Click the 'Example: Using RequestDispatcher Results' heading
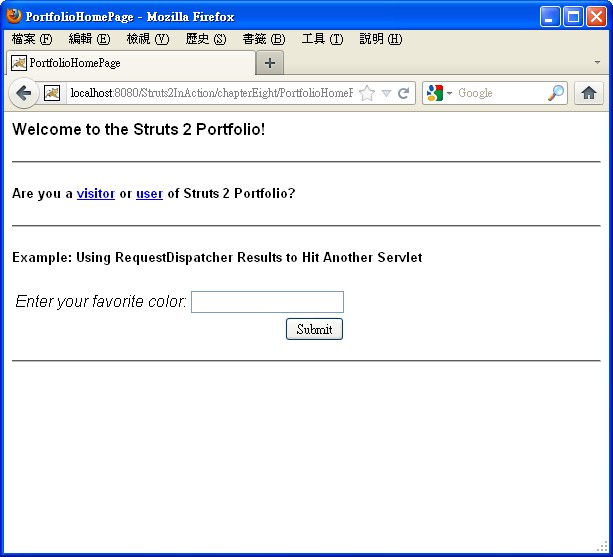Image resolution: width=613 pixels, height=557 pixels. tap(217, 257)
